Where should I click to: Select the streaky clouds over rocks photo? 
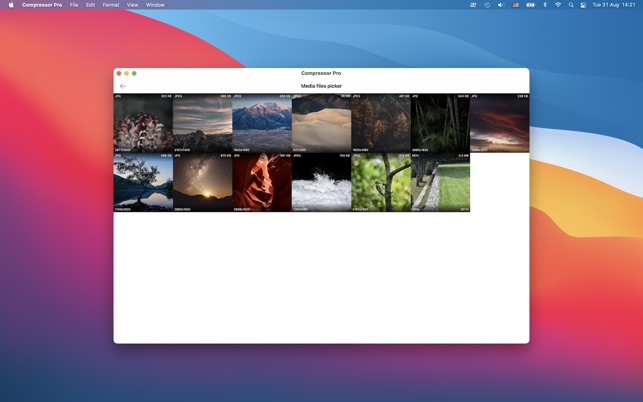click(203, 123)
